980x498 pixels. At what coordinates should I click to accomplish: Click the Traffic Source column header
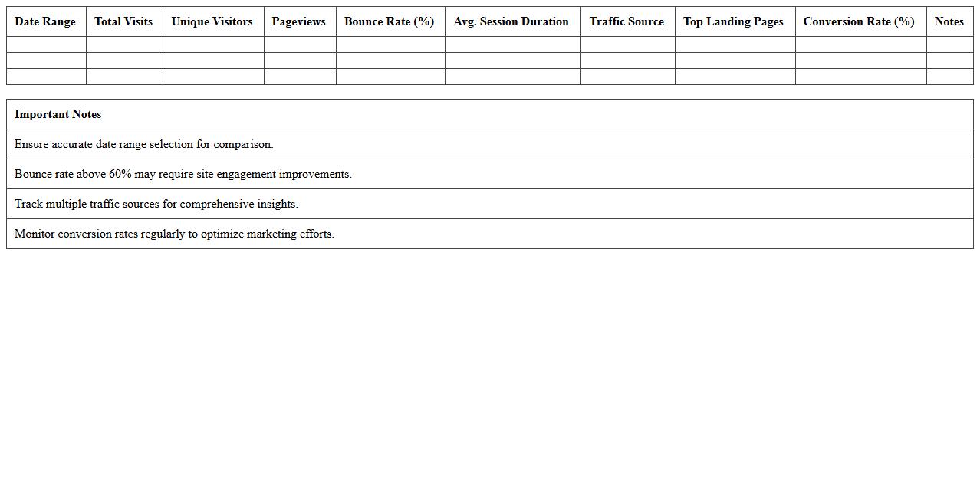(626, 21)
